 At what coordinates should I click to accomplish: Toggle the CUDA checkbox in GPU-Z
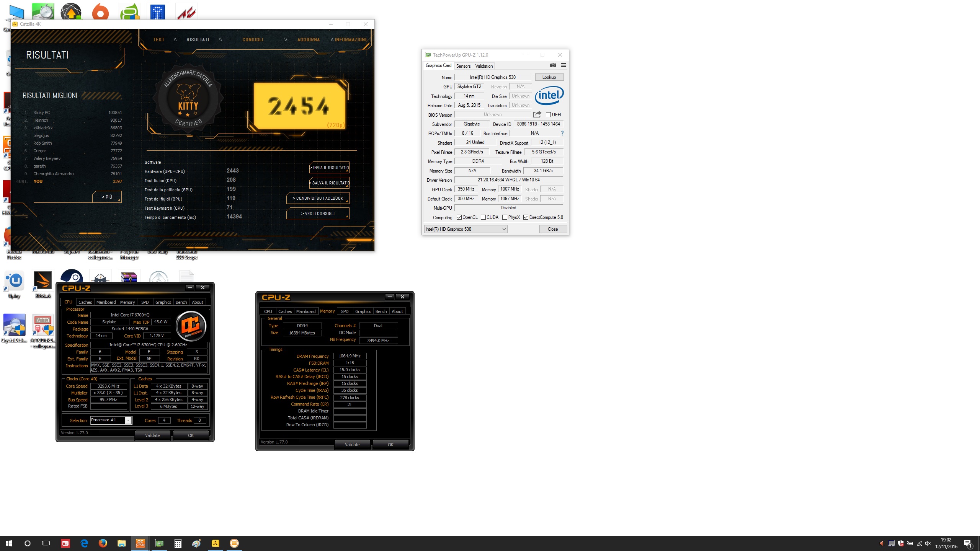[x=483, y=217]
